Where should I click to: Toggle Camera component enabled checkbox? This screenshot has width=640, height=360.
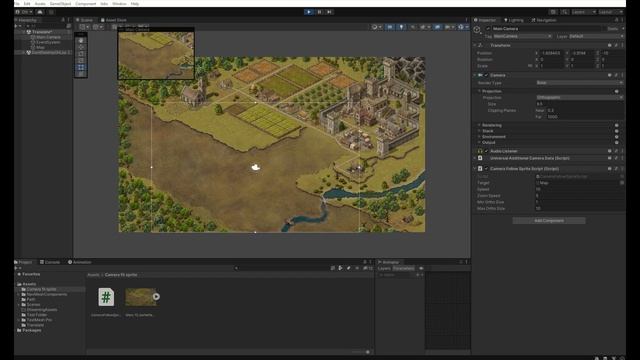coord(486,75)
